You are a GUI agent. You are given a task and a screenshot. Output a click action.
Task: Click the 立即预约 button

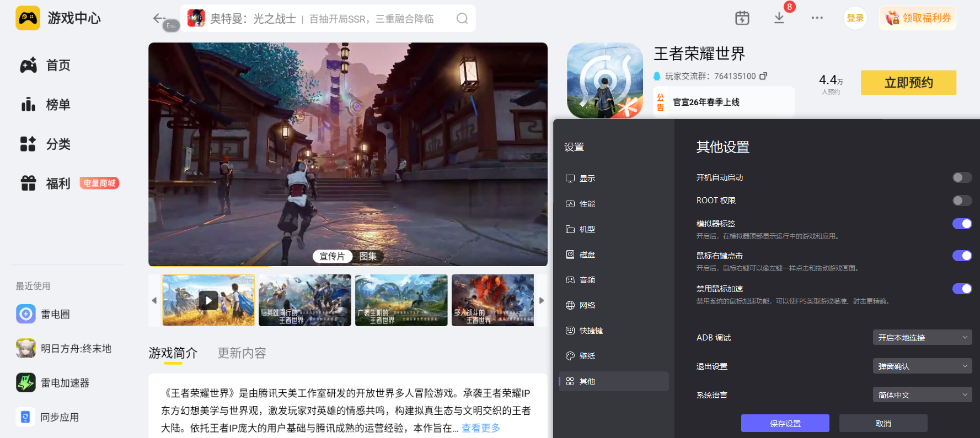pyautogui.click(x=908, y=83)
